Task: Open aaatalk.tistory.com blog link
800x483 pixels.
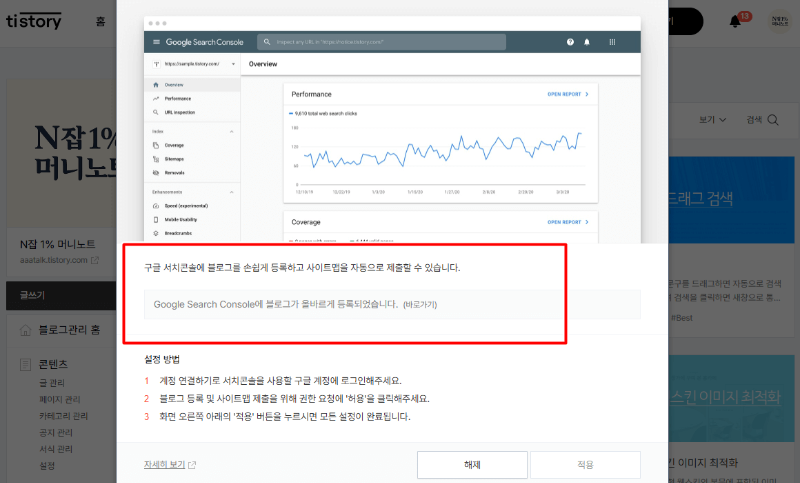Action: pyautogui.click(x=54, y=260)
